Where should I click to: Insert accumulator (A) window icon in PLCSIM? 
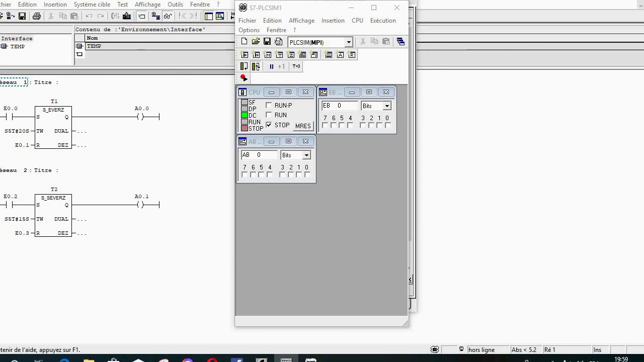(340, 54)
